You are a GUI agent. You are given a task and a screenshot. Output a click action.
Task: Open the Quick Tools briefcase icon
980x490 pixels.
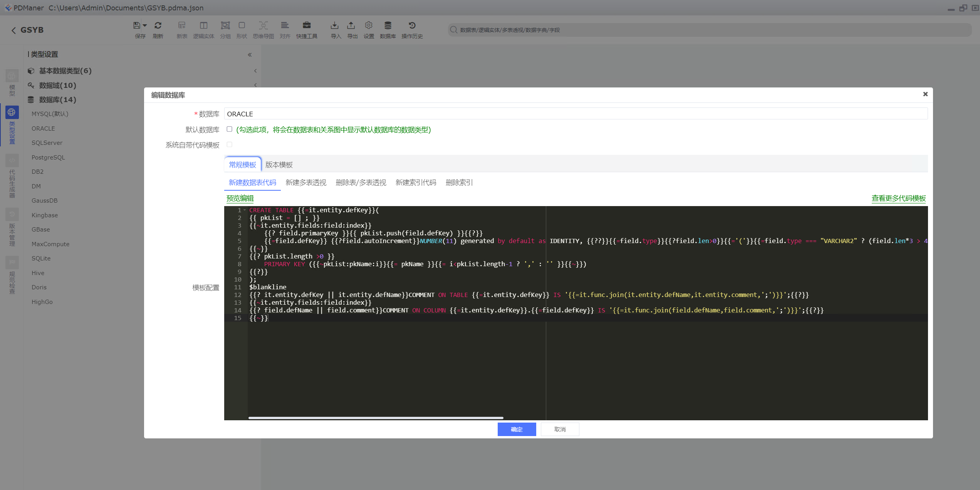[307, 25]
